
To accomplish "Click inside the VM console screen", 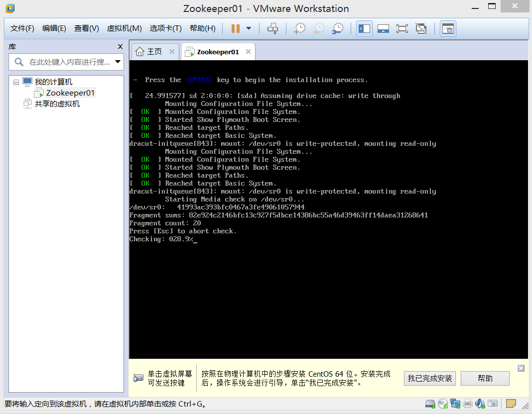I will point(328,209).
